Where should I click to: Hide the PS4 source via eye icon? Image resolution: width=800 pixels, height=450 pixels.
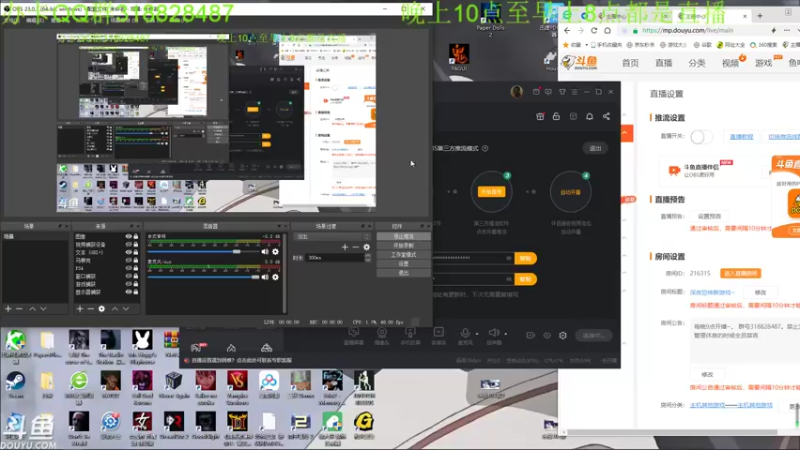[x=129, y=268]
